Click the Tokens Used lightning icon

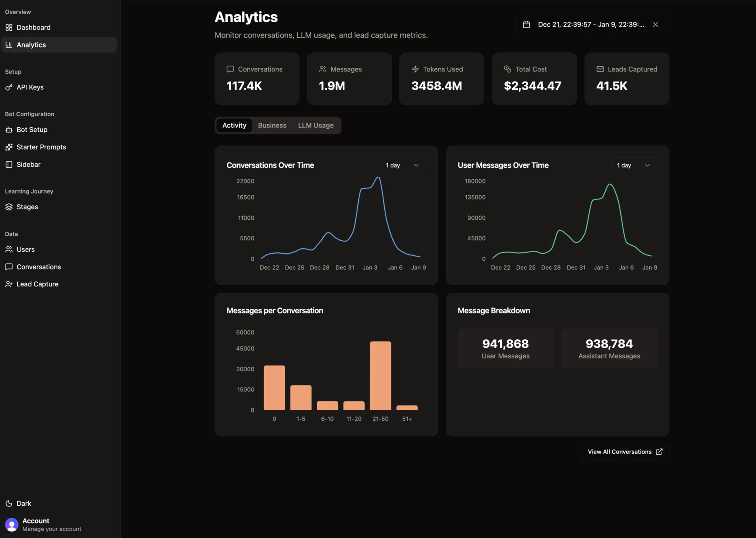(x=415, y=69)
